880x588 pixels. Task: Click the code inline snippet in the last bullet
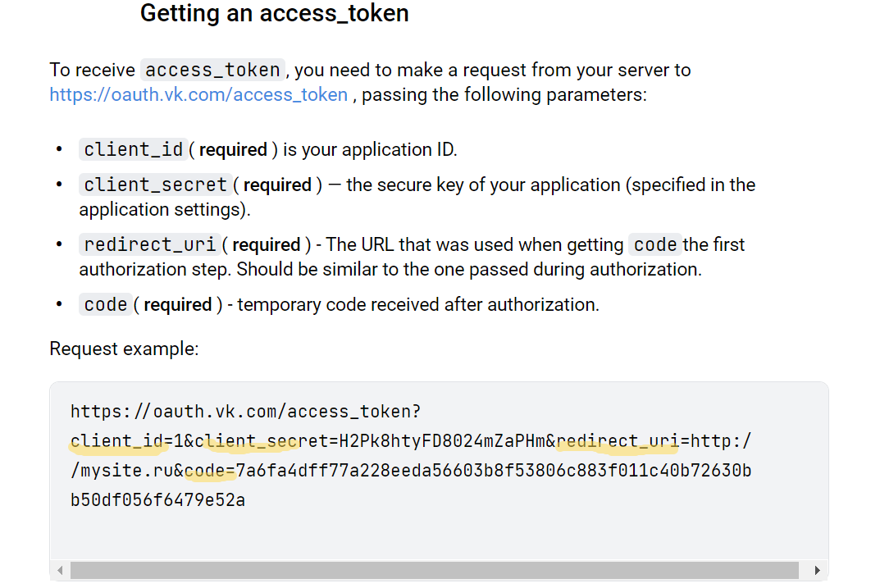coord(105,303)
